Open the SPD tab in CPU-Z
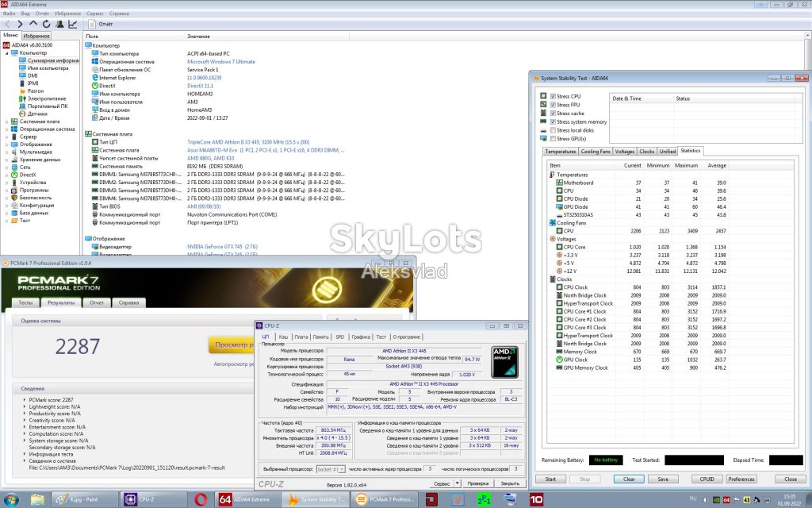 (x=339, y=337)
